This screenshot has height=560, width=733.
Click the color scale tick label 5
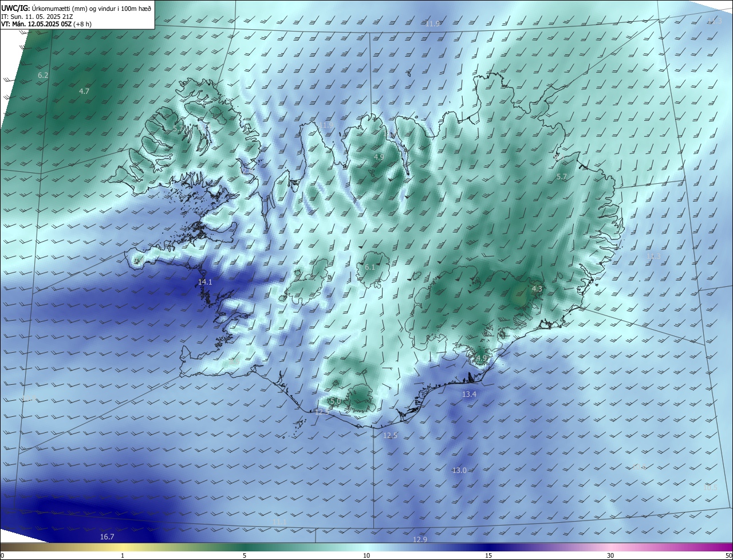pyautogui.click(x=245, y=555)
